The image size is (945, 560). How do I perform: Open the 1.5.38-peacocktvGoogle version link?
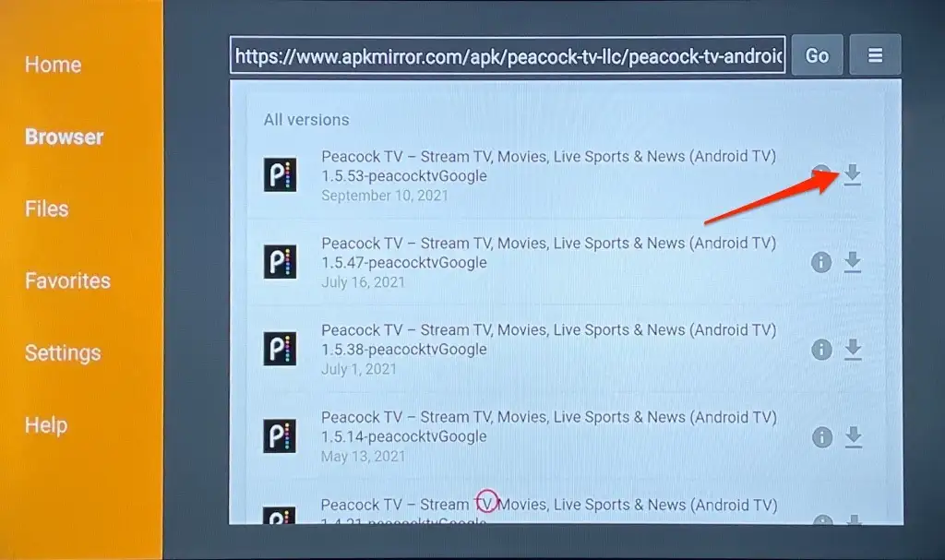click(x=404, y=350)
